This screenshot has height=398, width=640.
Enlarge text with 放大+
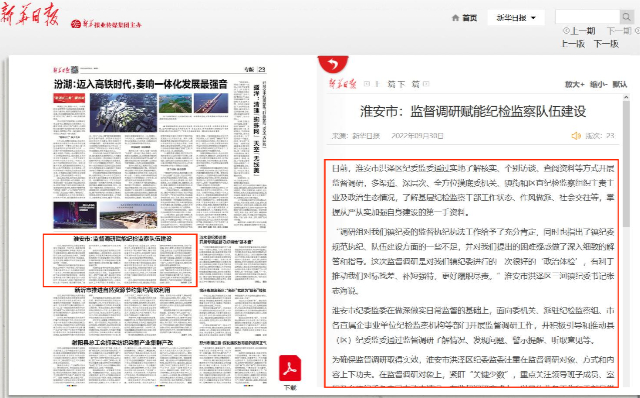click(575, 84)
